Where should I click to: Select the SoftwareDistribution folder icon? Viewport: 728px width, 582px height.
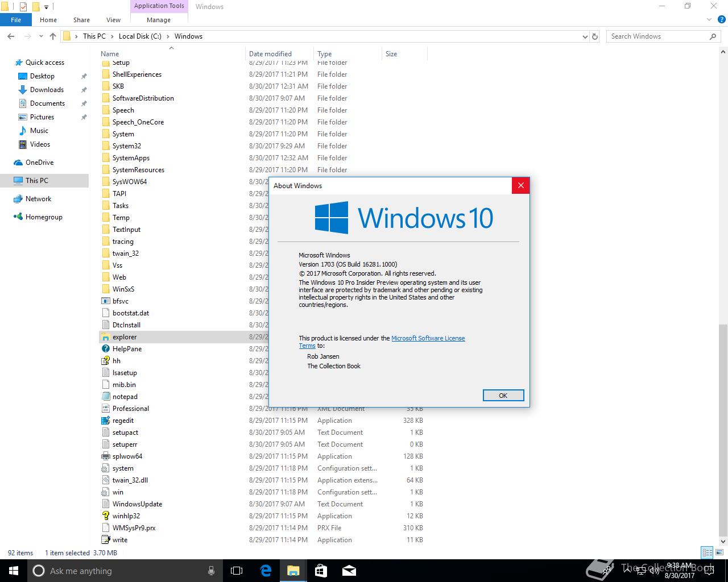point(105,98)
